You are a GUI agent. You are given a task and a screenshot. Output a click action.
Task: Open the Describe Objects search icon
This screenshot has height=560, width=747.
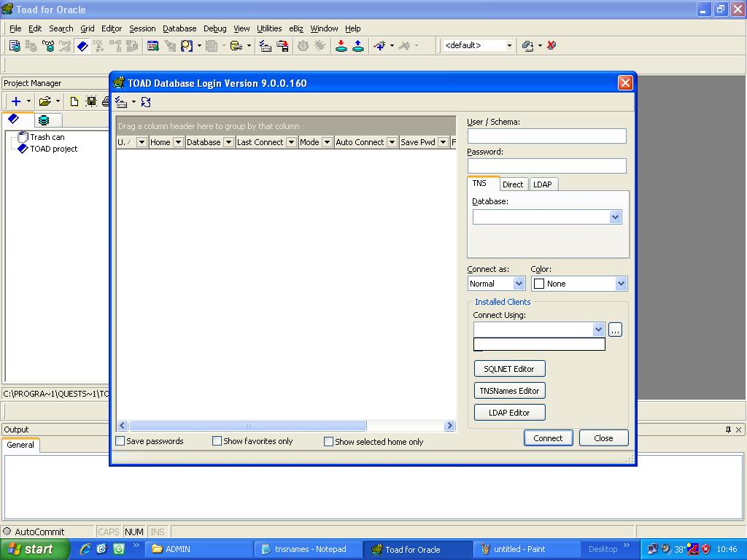point(187,46)
